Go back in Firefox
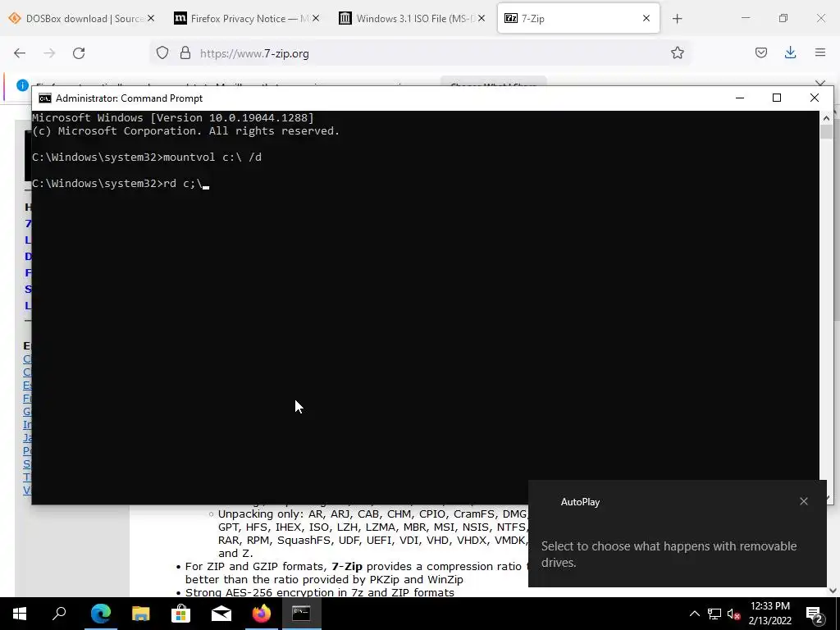 (x=20, y=53)
